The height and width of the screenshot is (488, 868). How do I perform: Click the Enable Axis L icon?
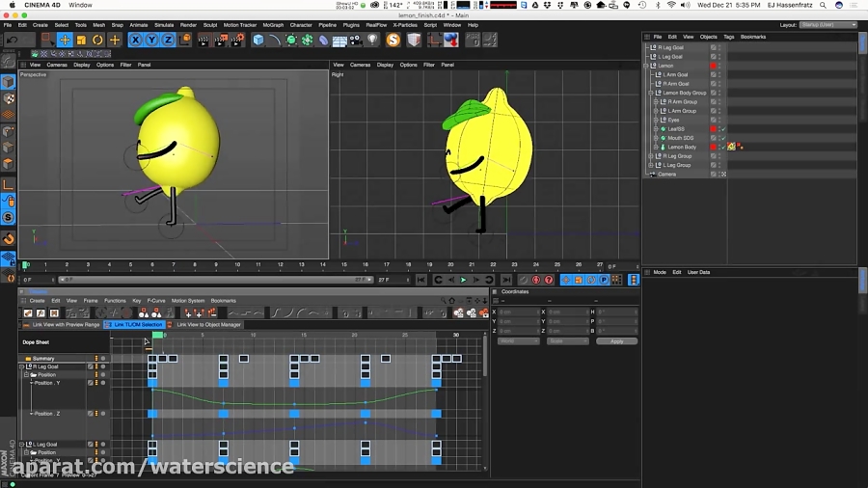pyautogui.click(x=9, y=184)
